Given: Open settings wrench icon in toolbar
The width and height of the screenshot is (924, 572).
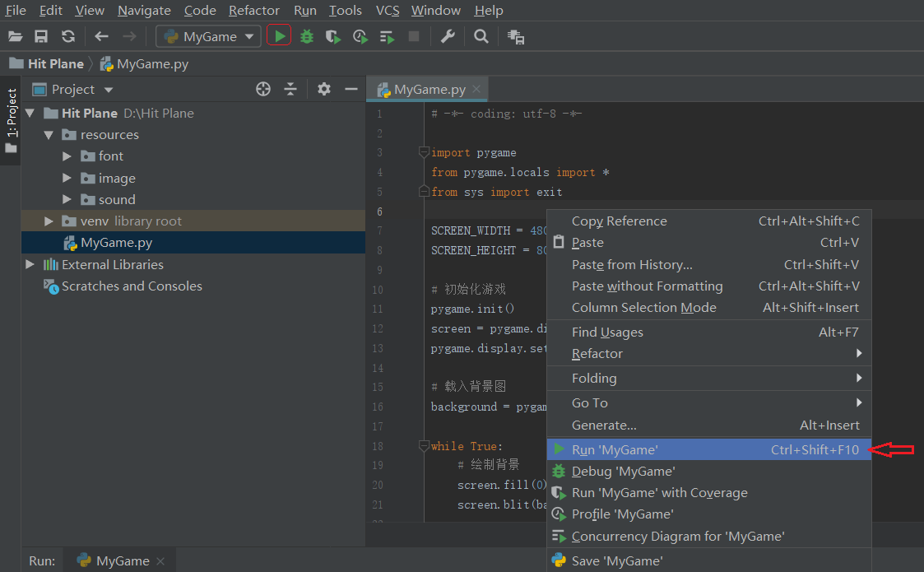Looking at the screenshot, I should pos(448,36).
